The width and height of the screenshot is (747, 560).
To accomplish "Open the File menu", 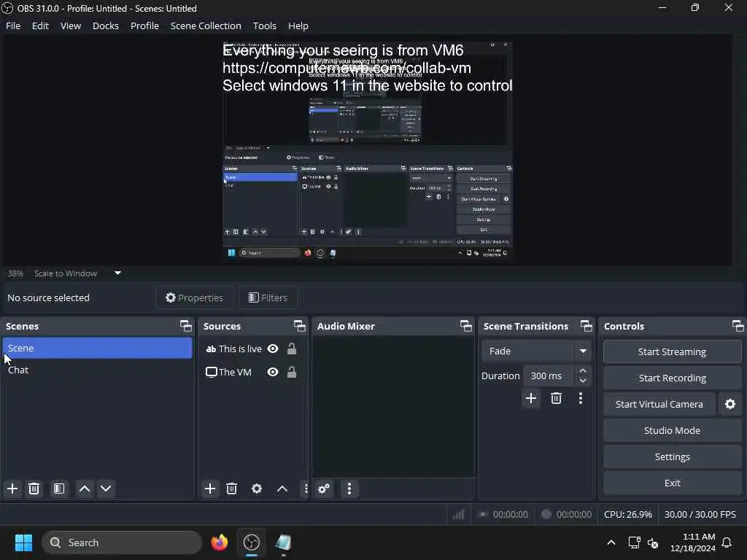I will (x=13, y=26).
